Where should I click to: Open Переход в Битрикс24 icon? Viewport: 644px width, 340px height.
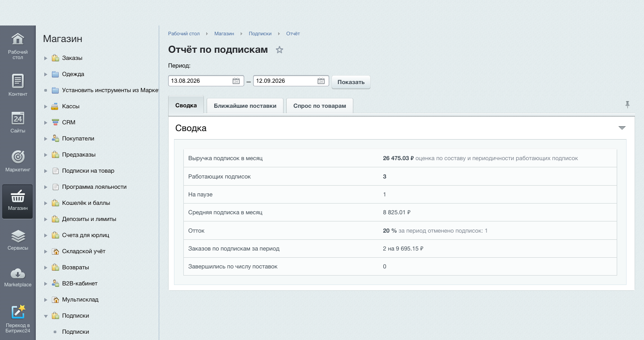click(17, 312)
